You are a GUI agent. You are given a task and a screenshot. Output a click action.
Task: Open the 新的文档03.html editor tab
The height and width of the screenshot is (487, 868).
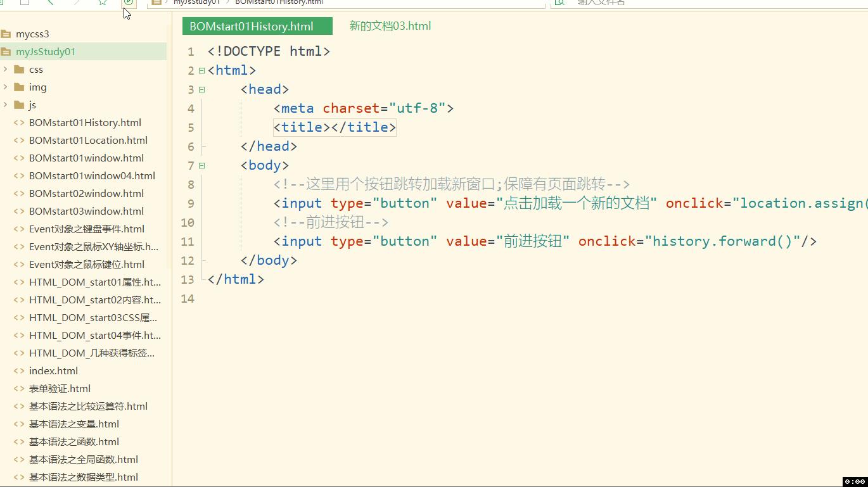click(x=390, y=26)
